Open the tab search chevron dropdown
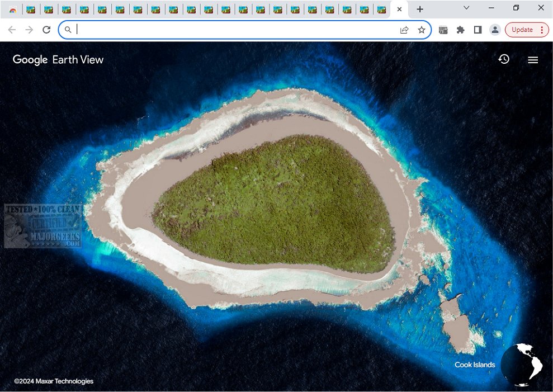Screen dimensions: 553x392 [466, 8]
